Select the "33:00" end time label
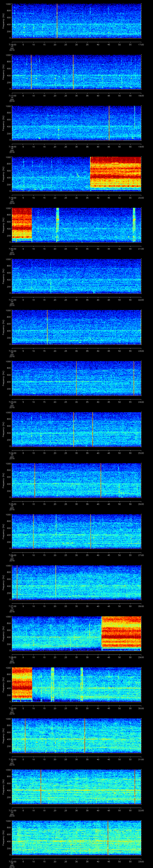The width and height of the screenshot is (153, 868). [141, 861]
